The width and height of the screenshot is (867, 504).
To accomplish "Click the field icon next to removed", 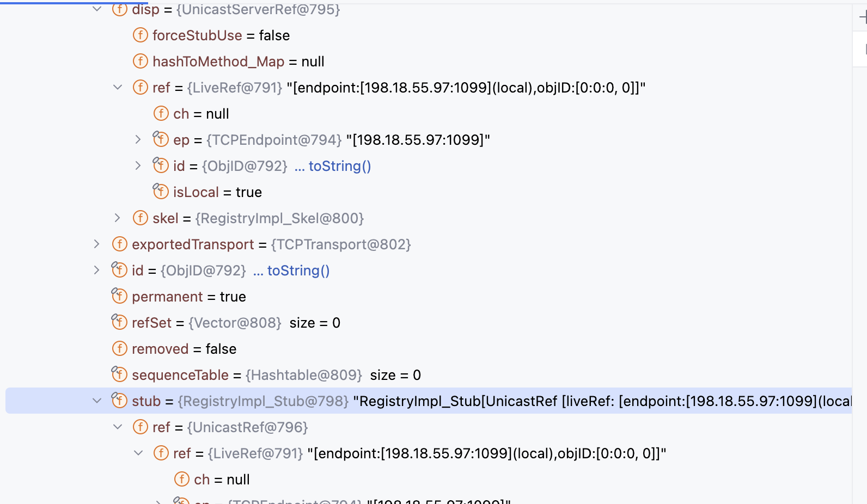I will [x=120, y=349].
